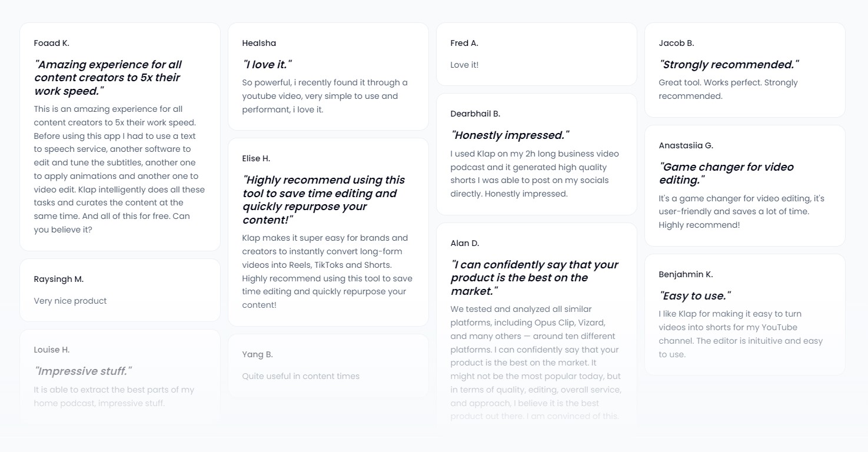Click the "Easy to use." headline
The height and width of the screenshot is (452, 868).
(695, 296)
